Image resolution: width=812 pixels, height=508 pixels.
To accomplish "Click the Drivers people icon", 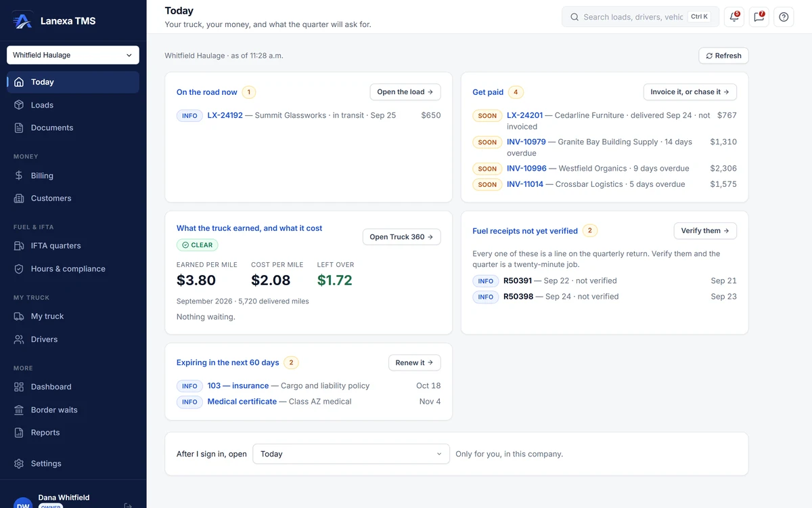I will (19, 339).
